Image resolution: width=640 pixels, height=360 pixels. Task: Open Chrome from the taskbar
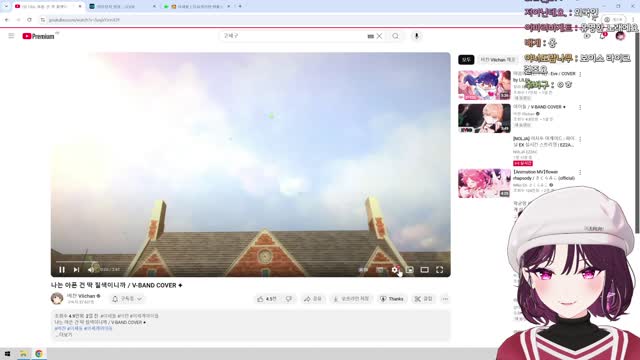click(39, 353)
